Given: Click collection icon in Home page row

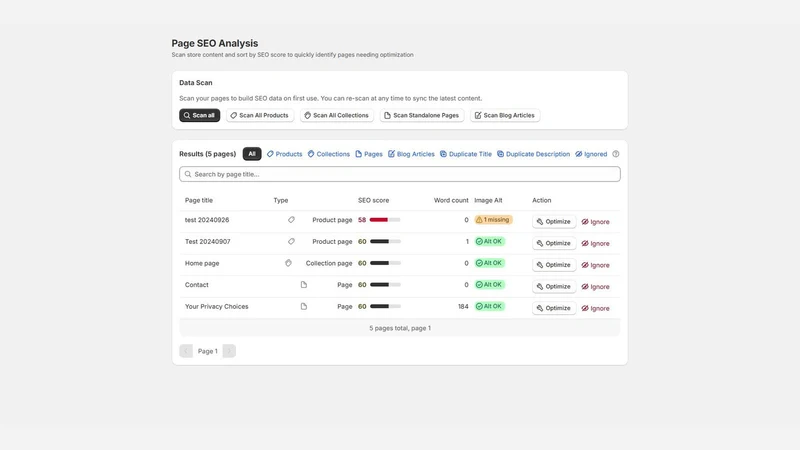Looking at the screenshot, I should pyautogui.click(x=288, y=263).
